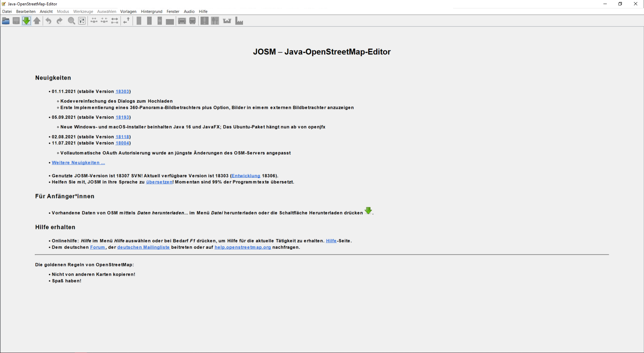This screenshot has width=644, height=353.
Task: Open the version 18303 changelog link
Action: coord(122,91)
